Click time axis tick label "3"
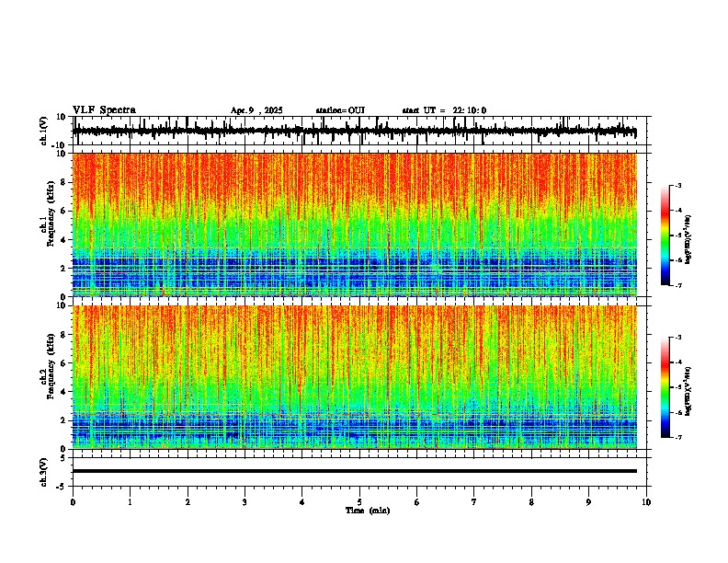The height and width of the screenshot is (563, 728). click(245, 502)
